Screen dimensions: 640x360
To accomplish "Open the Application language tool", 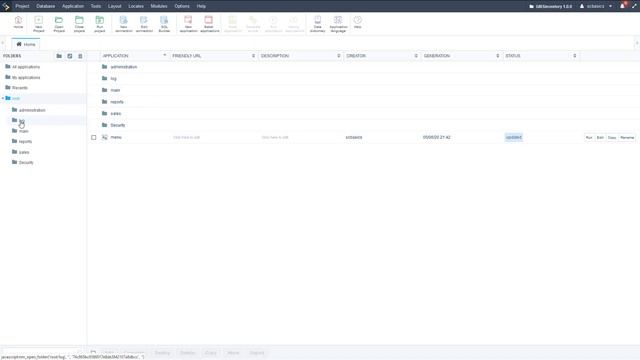I will coord(338,24).
